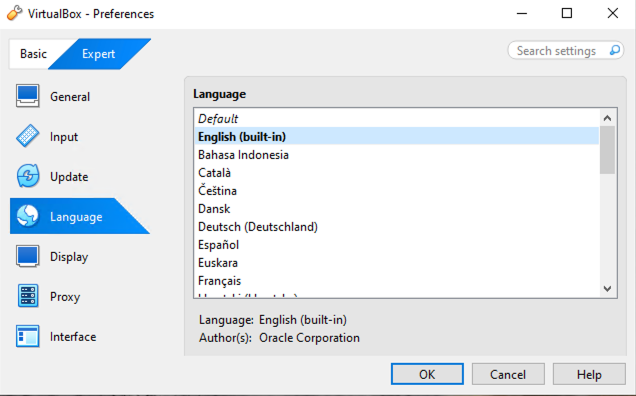Viewport: 636px width, 396px height.
Task: Select Deutsch (Deutschland) language
Action: (396, 226)
